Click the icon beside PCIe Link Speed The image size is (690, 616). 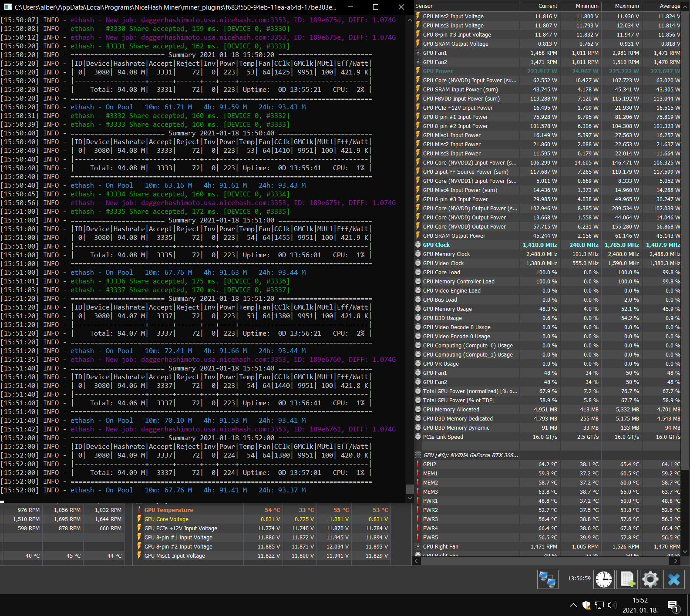[x=418, y=437]
